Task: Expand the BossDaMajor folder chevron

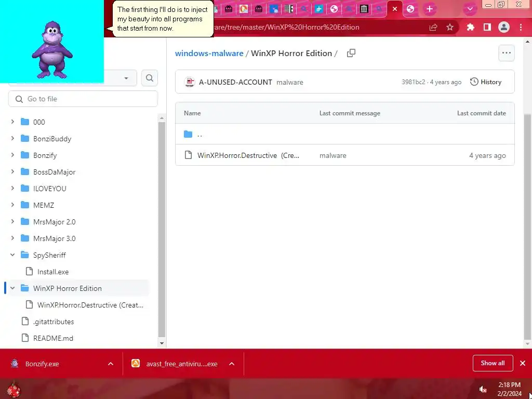Action: [x=12, y=171]
